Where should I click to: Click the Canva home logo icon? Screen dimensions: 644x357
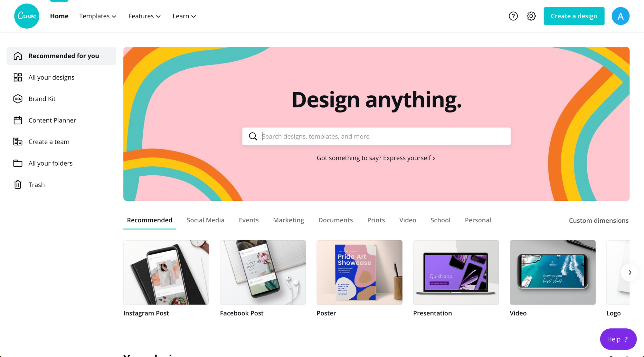(26, 16)
